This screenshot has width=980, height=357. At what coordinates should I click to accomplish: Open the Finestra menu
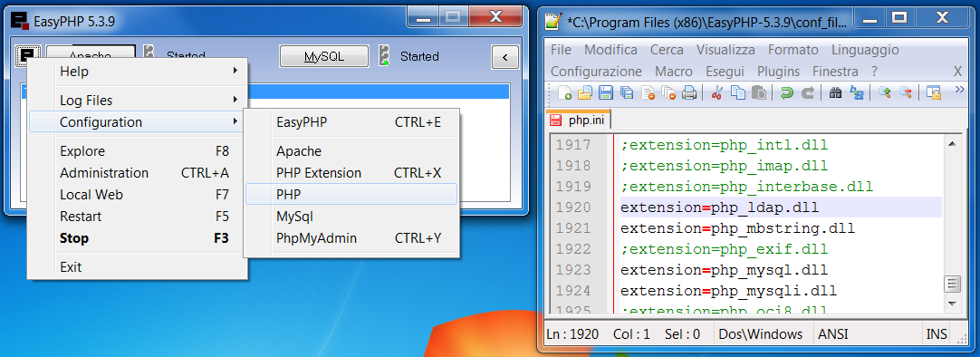point(835,72)
